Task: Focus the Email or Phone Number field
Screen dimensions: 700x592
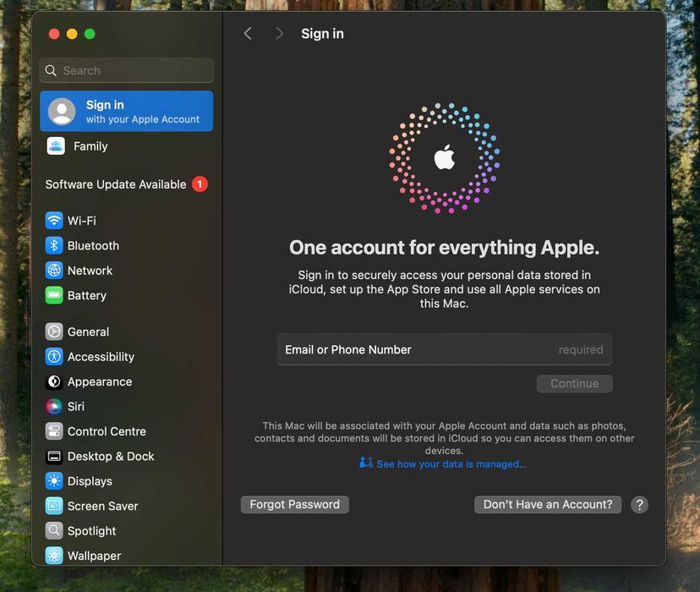Action: [x=444, y=349]
